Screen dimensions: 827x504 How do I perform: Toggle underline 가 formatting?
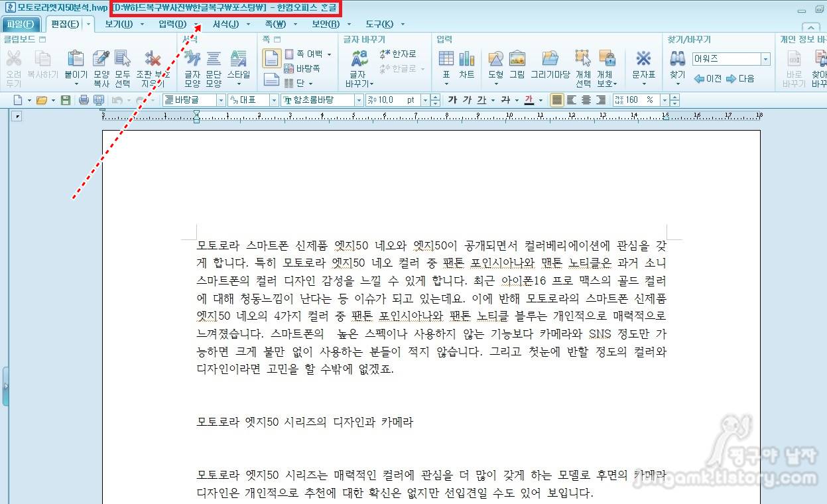click(x=481, y=100)
